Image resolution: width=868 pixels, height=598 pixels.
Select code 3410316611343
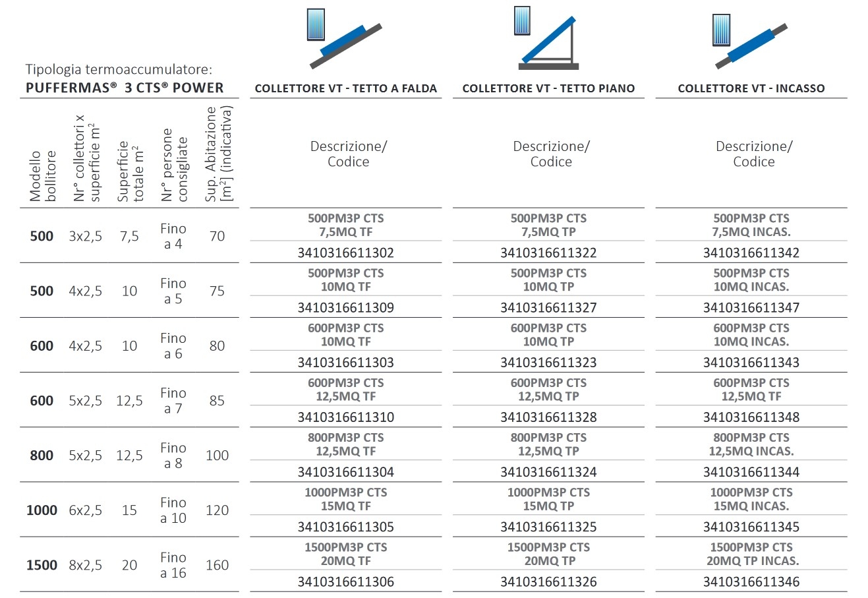tap(751, 362)
